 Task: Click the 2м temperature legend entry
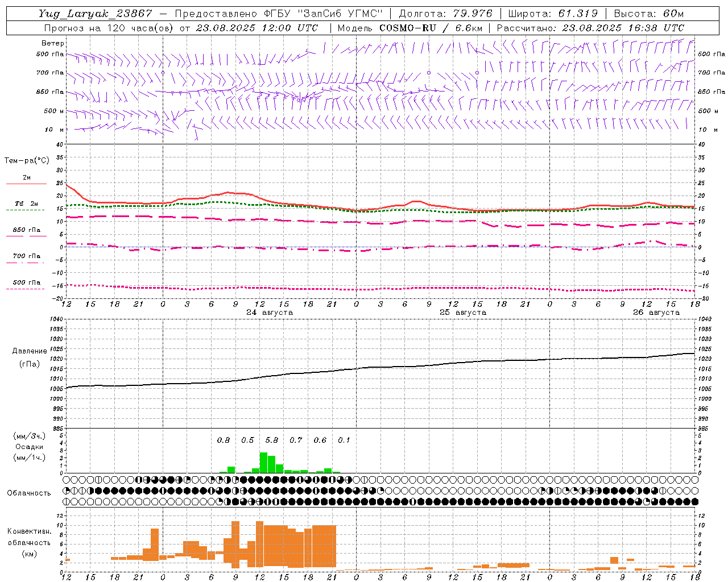(27, 177)
